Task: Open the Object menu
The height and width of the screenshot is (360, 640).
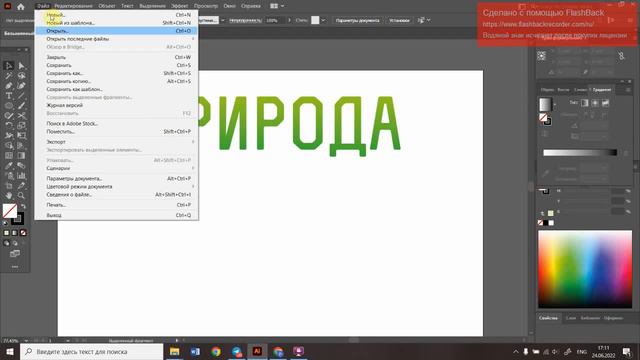Action: point(107,6)
